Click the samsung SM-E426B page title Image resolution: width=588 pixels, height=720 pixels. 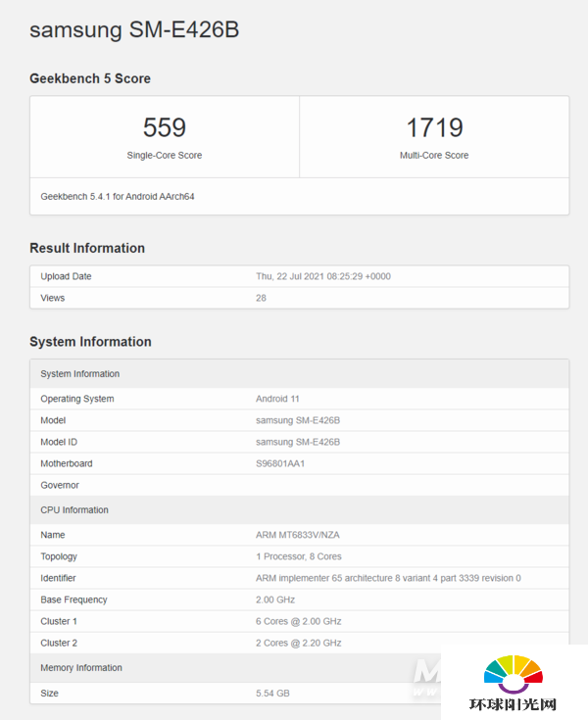[x=134, y=30]
